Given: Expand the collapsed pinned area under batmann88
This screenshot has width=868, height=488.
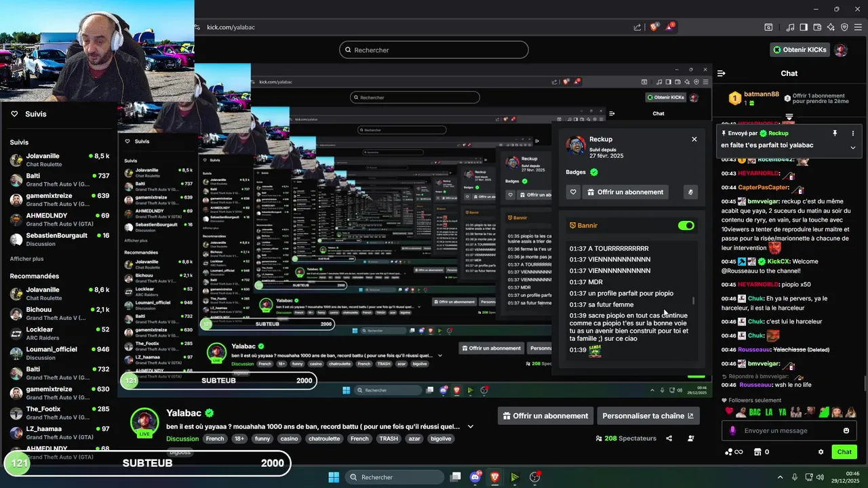Looking at the screenshot, I should (x=789, y=117).
